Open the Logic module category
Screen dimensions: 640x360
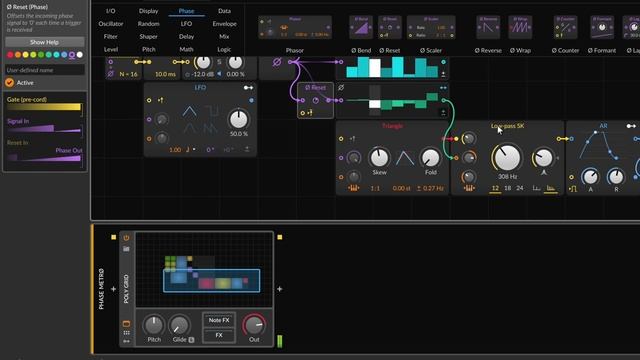[224, 49]
